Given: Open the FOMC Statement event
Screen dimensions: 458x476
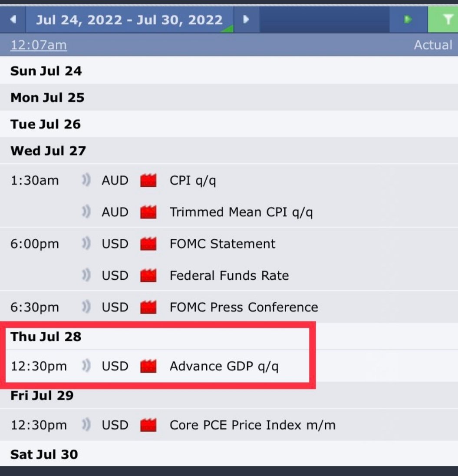Looking at the screenshot, I should [x=222, y=244].
